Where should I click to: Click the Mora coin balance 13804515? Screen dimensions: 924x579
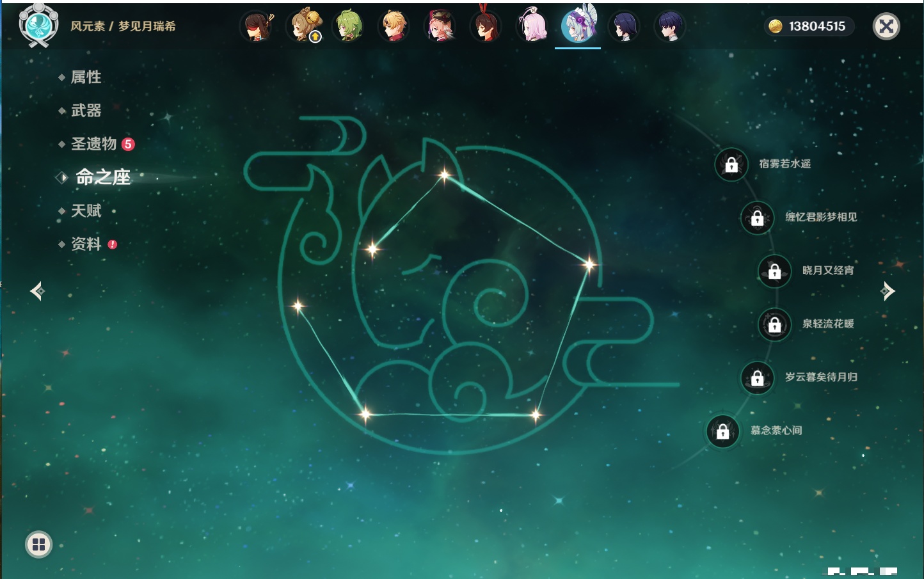tap(809, 26)
